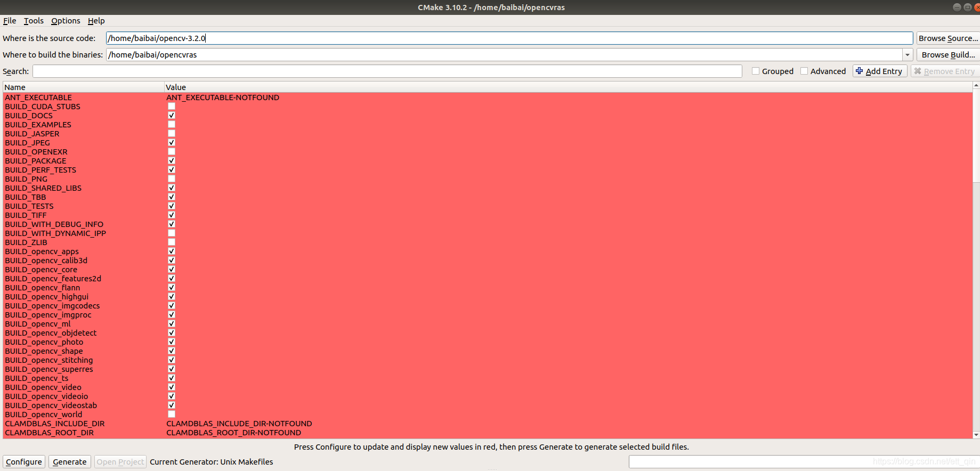Select the BUILD_opencv_objdetect name
The width and height of the screenshot is (980, 471).
click(51, 333)
